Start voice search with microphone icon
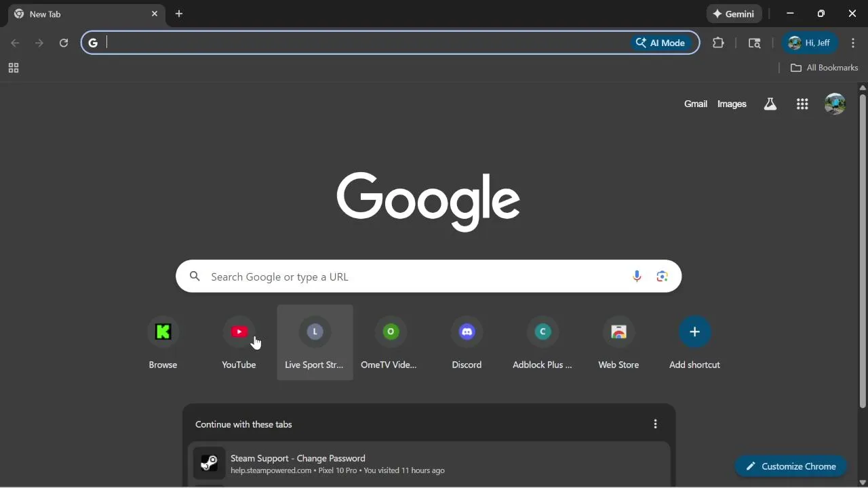This screenshot has width=868, height=488. (636, 277)
